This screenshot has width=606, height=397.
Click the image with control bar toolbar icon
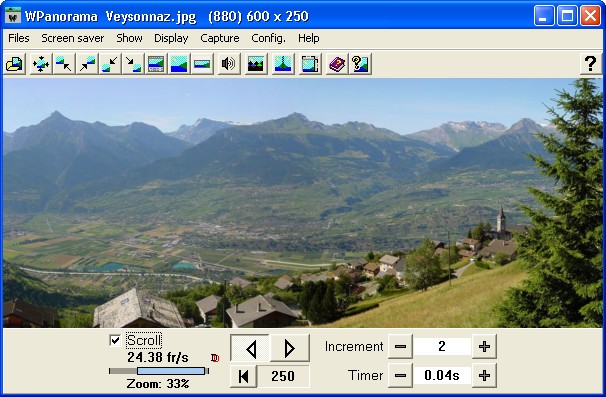tap(156, 64)
